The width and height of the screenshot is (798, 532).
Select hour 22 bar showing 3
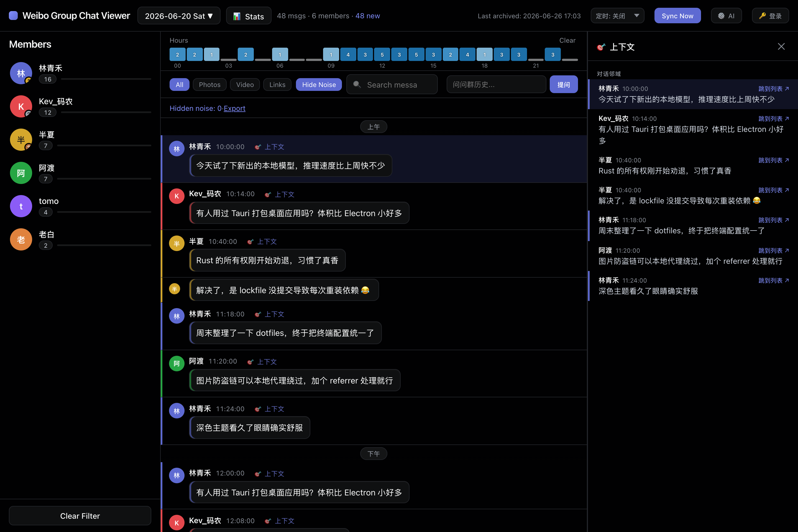click(x=553, y=54)
